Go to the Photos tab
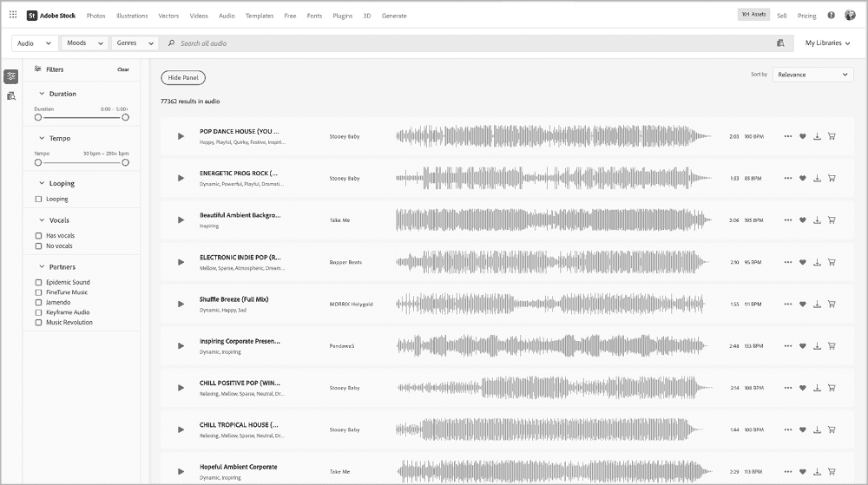This screenshot has width=868, height=485. [x=95, y=16]
